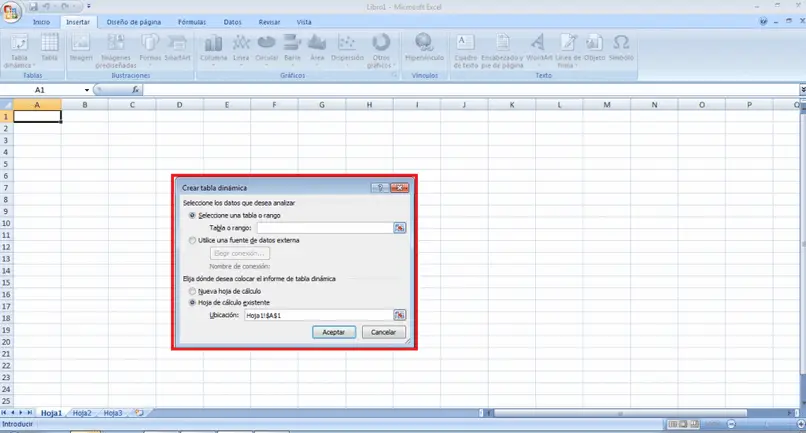Collapse dialog via Tabla o rango selector icon
This screenshot has width=806, height=433.
(x=399, y=227)
